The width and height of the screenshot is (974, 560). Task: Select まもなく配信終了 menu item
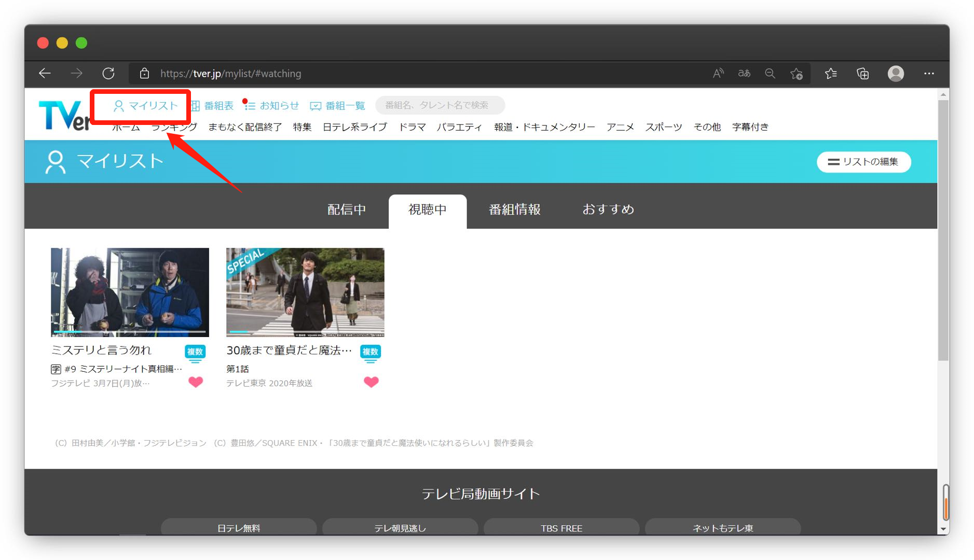coord(245,127)
